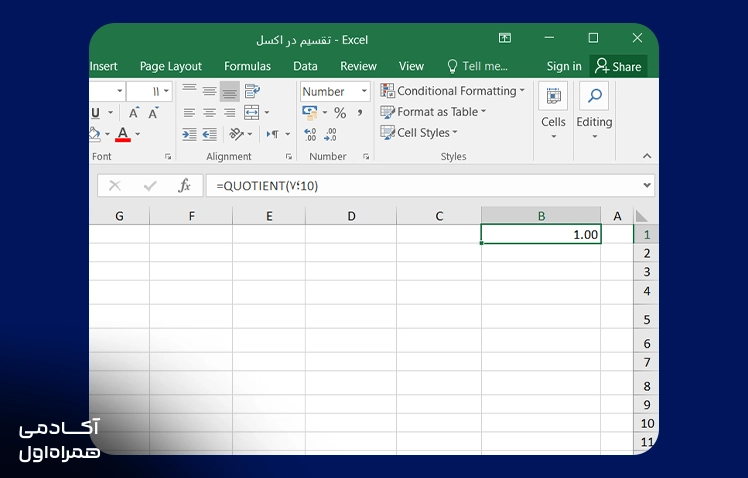Open the font color dropdown arrow
748x478 pixels.
(x=138, y=134)
